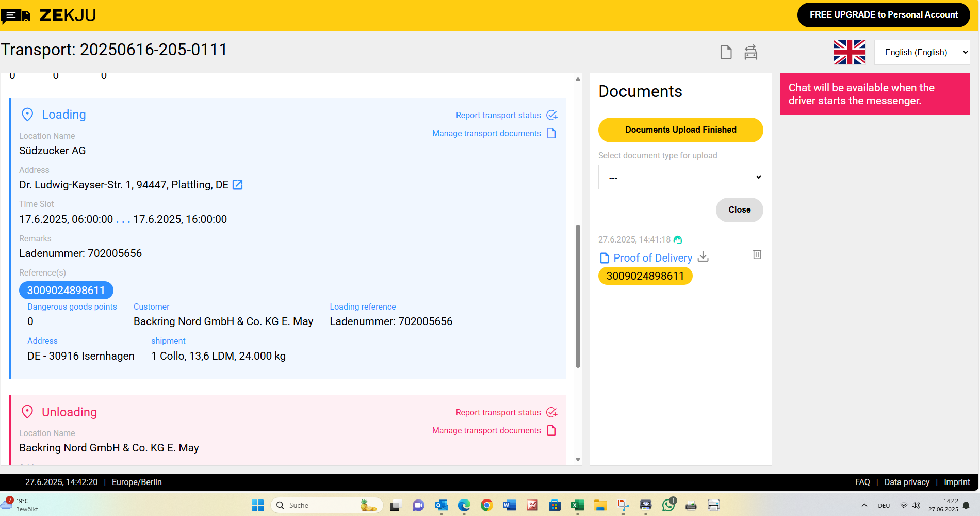Open the Windows Start menu
This screenshot has width=980, height=516.
pos(257,505)
